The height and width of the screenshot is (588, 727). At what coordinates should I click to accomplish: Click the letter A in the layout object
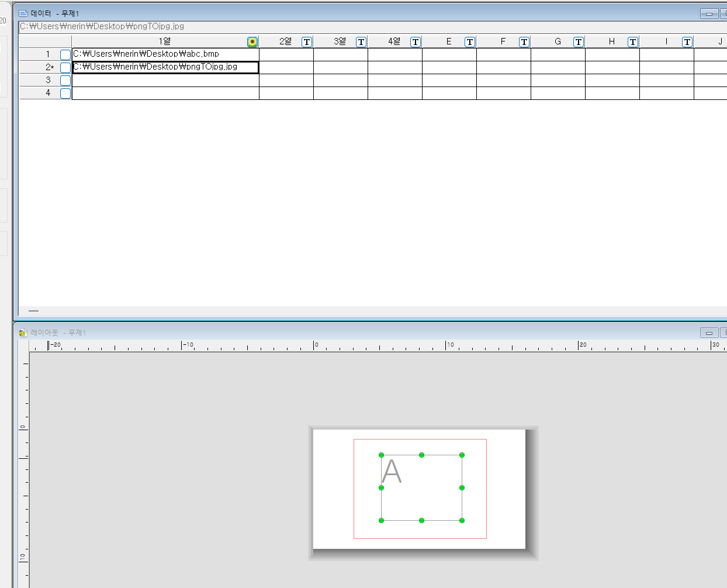pyautogui.click(x=392, y=472)
